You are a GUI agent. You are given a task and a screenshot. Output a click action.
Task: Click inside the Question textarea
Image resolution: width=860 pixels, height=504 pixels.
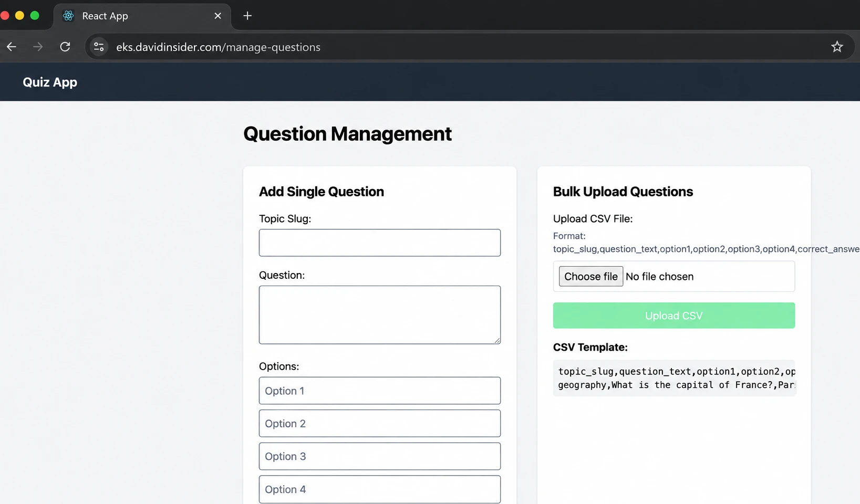tap(379, 315)
